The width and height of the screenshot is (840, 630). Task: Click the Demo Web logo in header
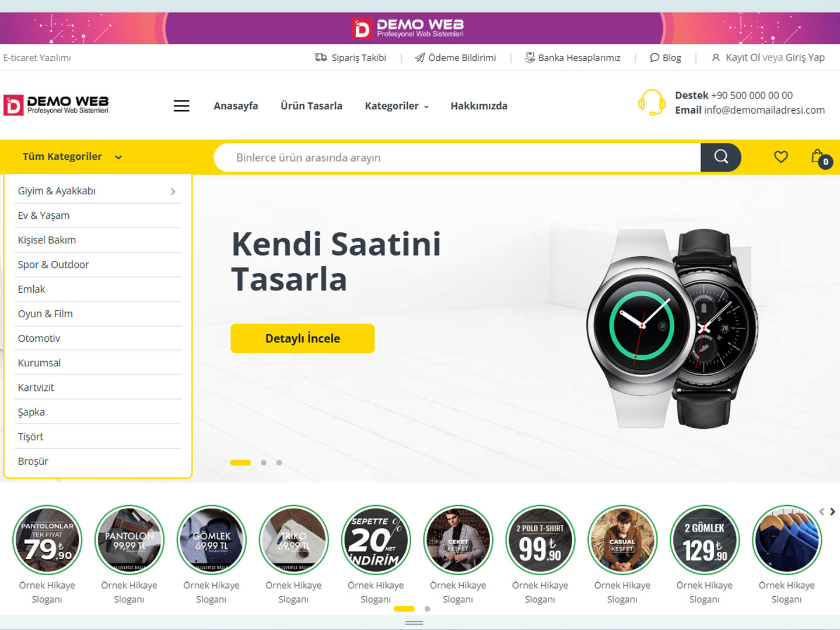pyautogui.click(x=56, y=105)
